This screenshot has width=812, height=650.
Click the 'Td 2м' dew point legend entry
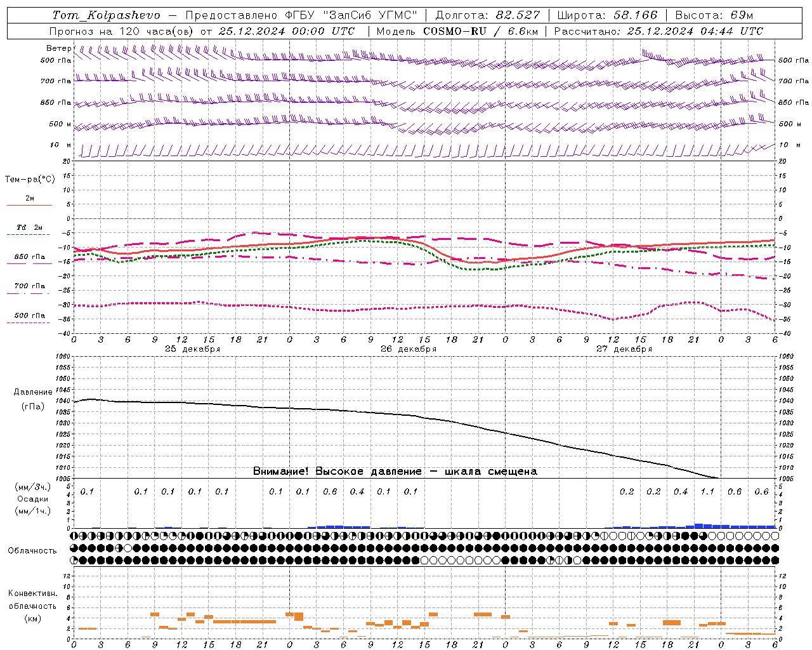tap(29, 227)
